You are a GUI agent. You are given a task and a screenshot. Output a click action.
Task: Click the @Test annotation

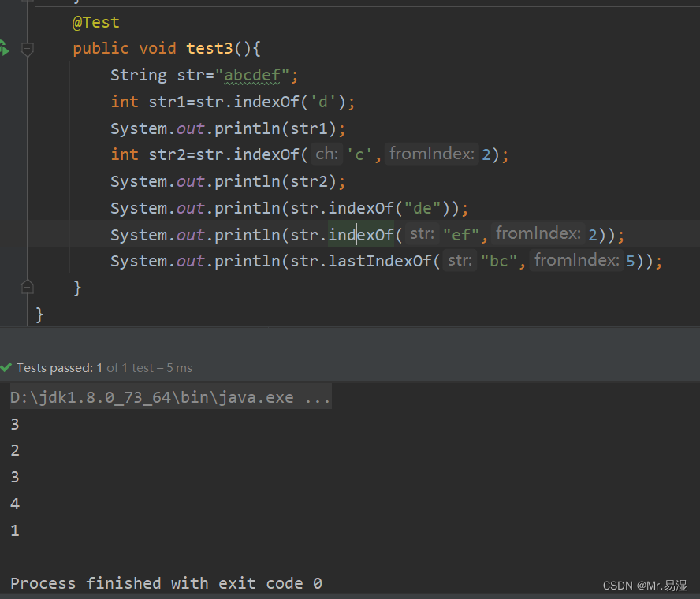point(95,22)
